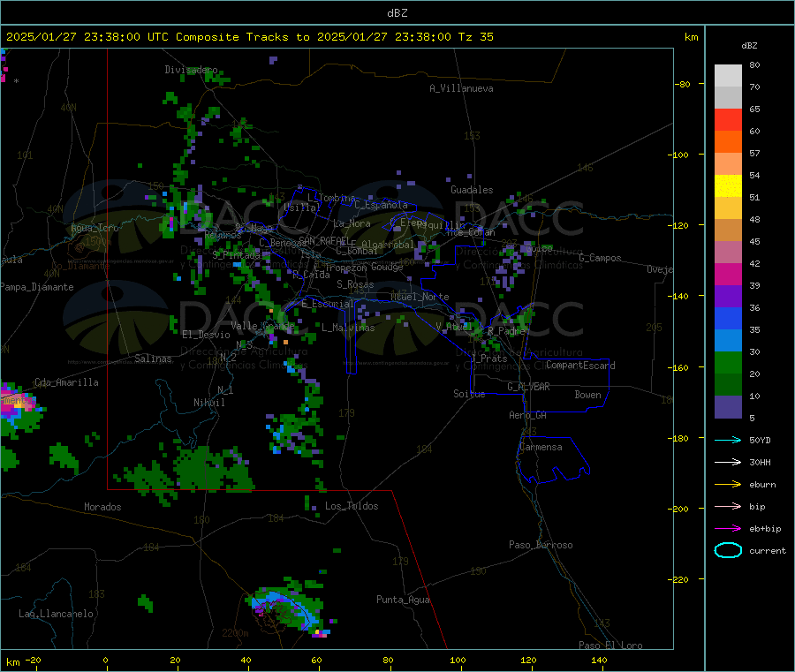Screen dimensions: 795x672
Task: Click the Morados location label
Action: (102, 507)
